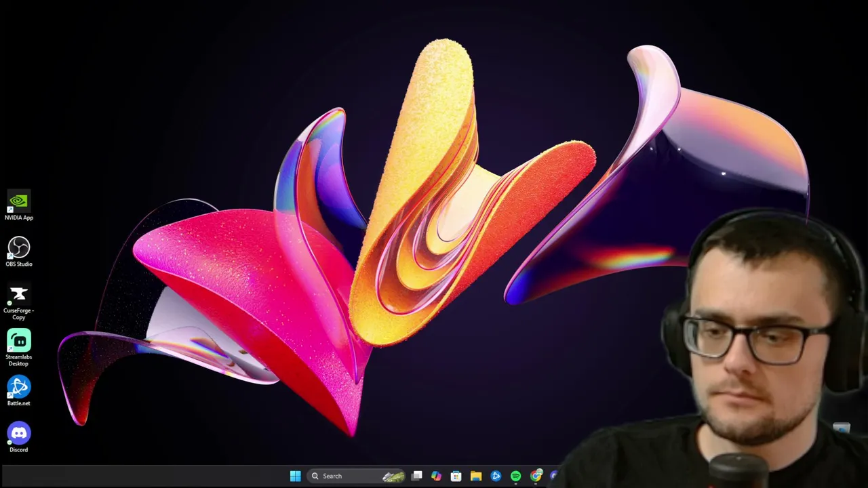Open Battle.net from the taskbar
Image resolution: width=868 pixels, height=488 pixels.
496,476
